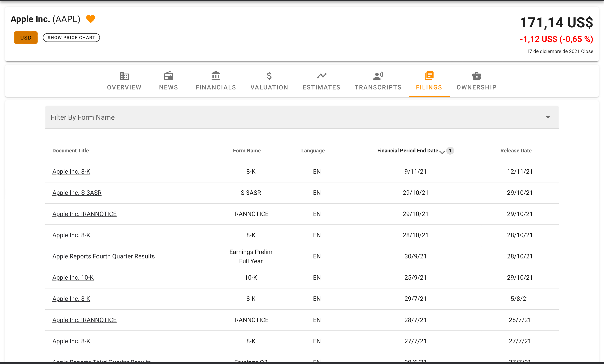Switch to the News tab
This screenshot has height=364, width=604.
(x=168, y=81)
